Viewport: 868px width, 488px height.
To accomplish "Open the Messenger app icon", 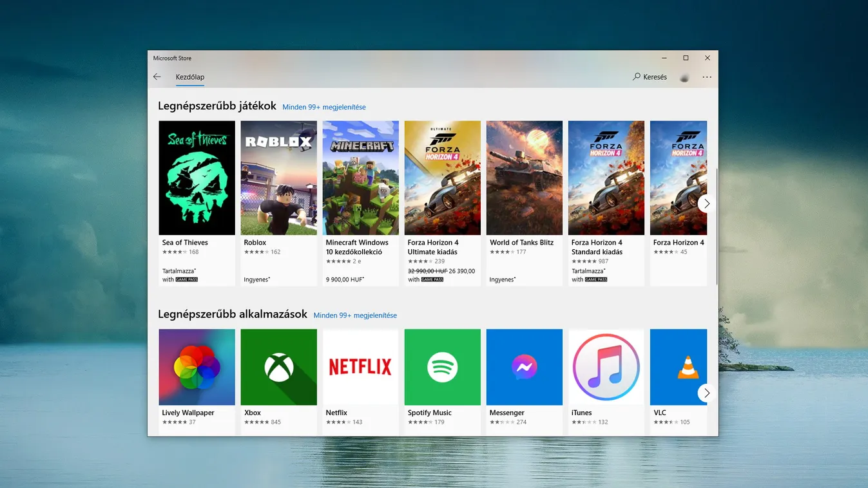I will pos(524,367).
